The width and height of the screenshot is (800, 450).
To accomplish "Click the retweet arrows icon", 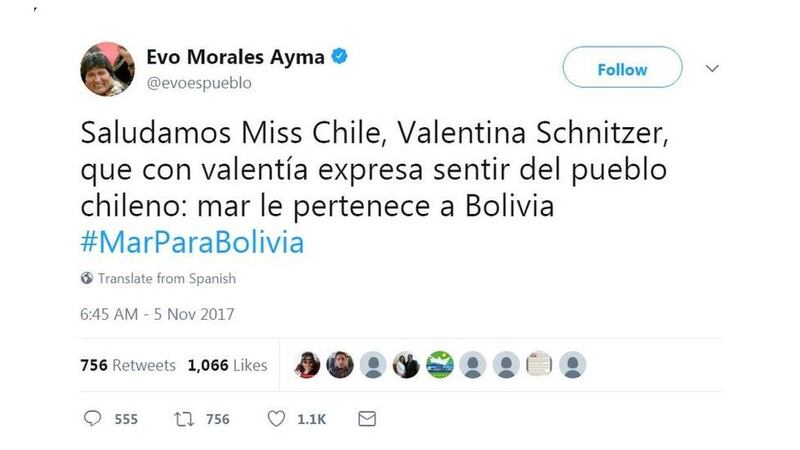I will tap(184, 419).
